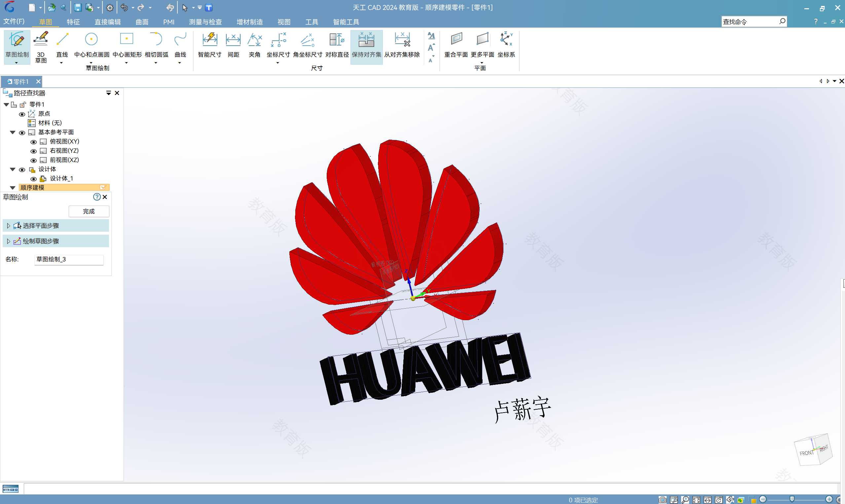Collapse the 顺序建模 section
845x504 pixels.
[13, 188]
